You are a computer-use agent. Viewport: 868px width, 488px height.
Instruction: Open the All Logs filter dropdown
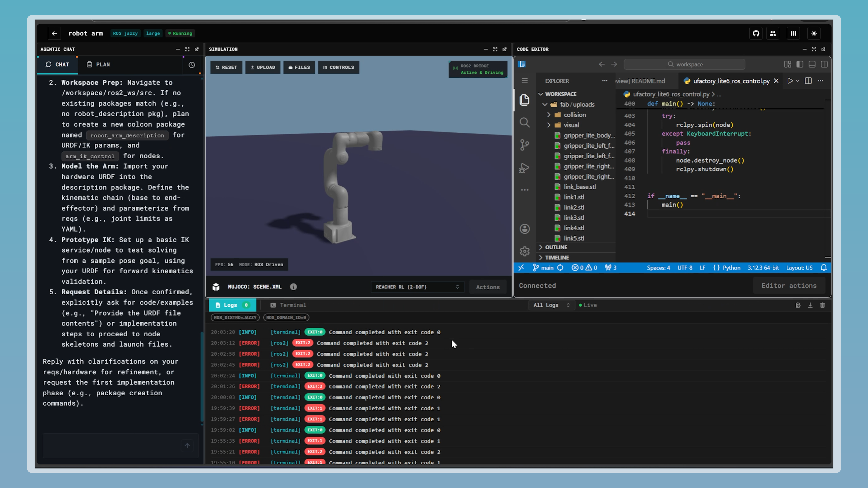tap(551, 305)
